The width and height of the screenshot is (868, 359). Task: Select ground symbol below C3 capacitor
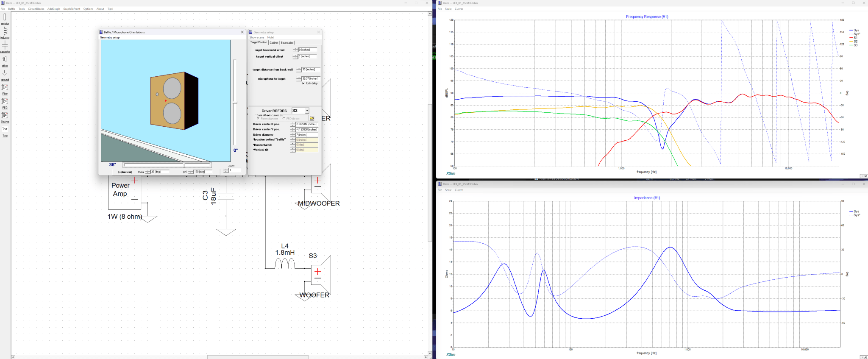point(226,232)
